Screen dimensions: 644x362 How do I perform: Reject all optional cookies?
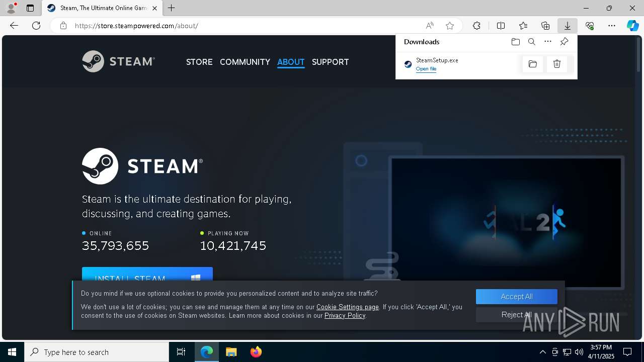click(x=517, y=315)
